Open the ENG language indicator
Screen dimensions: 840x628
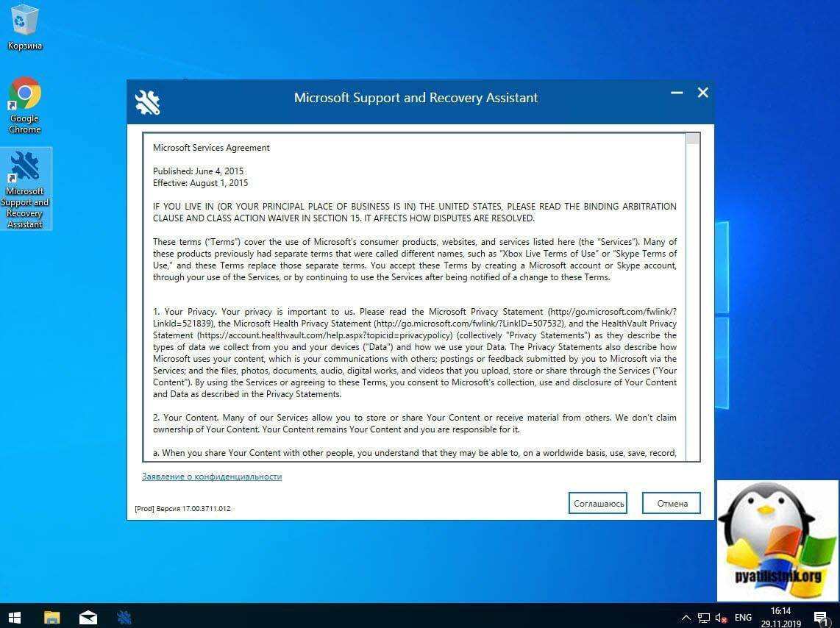743,618
